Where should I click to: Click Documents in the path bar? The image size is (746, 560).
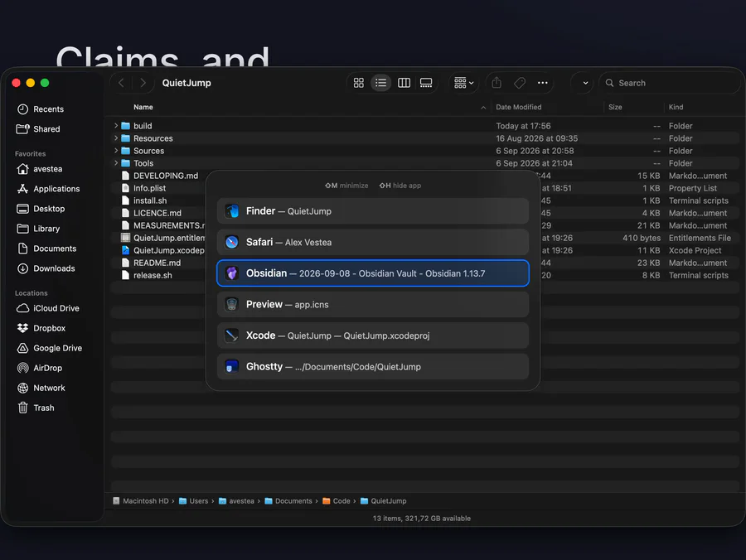pos(288,501)
